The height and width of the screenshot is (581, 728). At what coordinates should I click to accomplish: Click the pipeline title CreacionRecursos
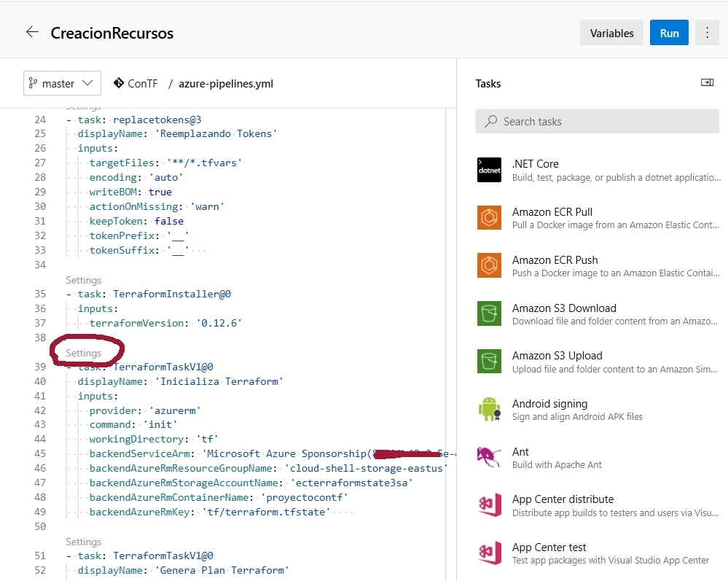112,33
